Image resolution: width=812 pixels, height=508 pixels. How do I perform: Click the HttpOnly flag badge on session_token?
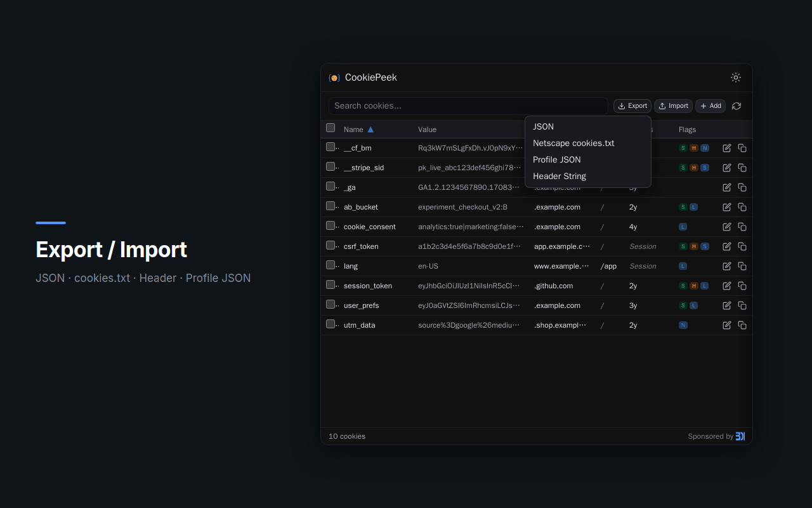point(693,286)
